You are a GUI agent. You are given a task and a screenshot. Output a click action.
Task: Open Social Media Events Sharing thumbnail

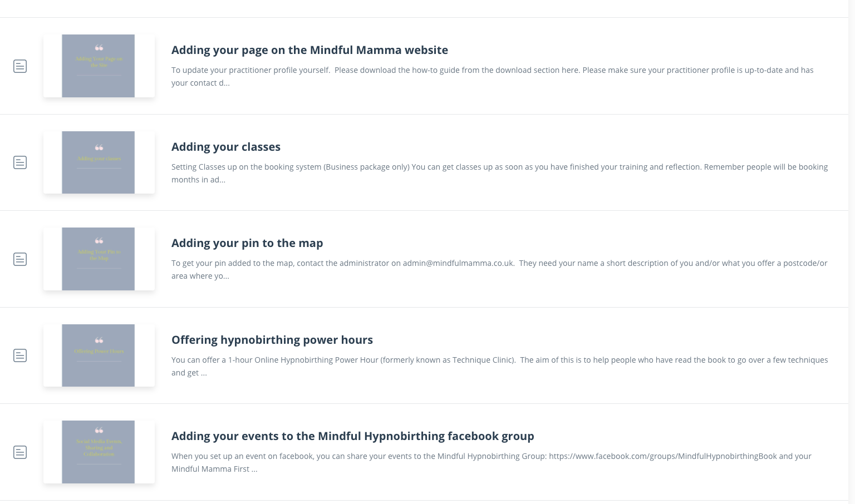tap(99, 452)
